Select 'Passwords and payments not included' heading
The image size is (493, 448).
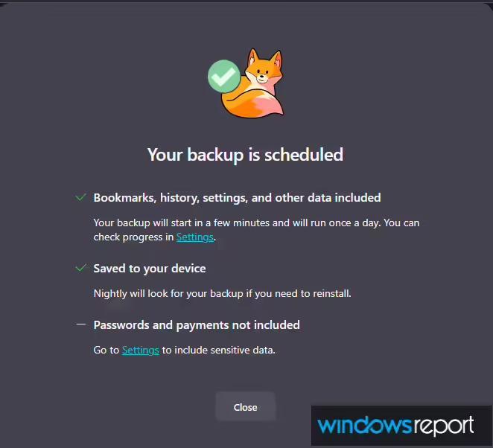pos(197,325)
